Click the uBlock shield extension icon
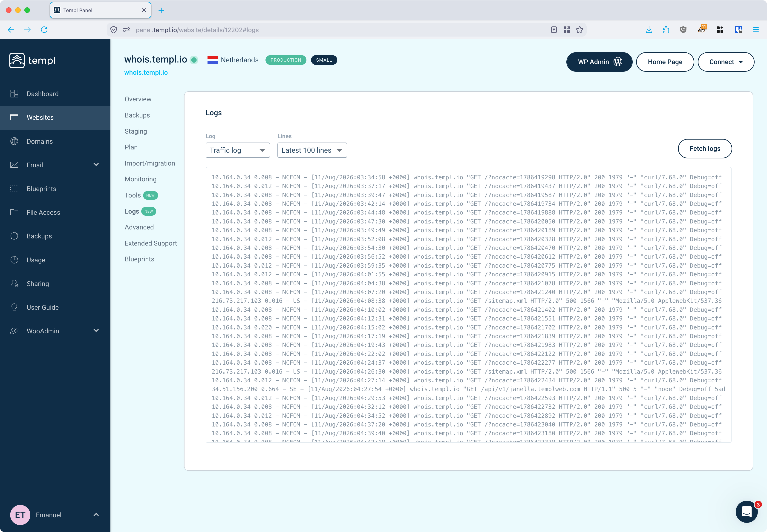The width and height of the screenshot is (767, 532). [x=683, y=30]
